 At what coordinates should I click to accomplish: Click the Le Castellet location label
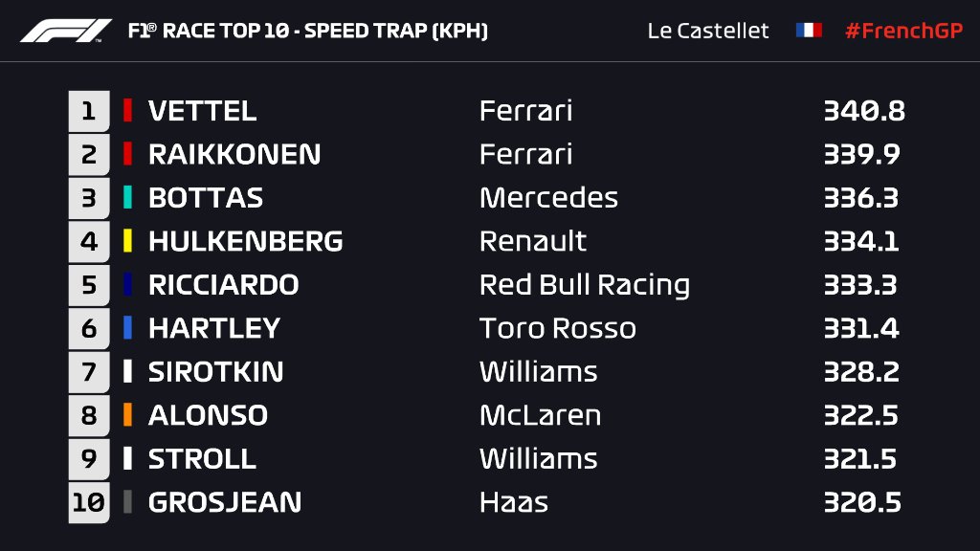[x=708, y=31]
